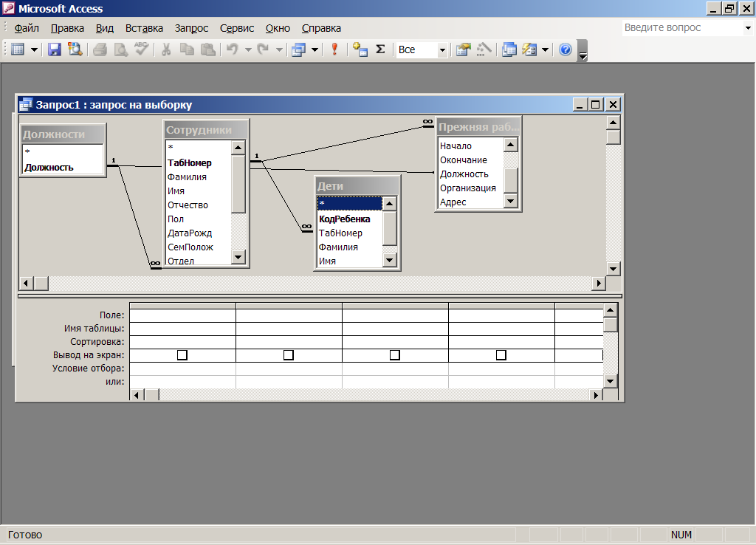
Task: Select the asterisk row in Дети table
Action: (x=349, y=204)
